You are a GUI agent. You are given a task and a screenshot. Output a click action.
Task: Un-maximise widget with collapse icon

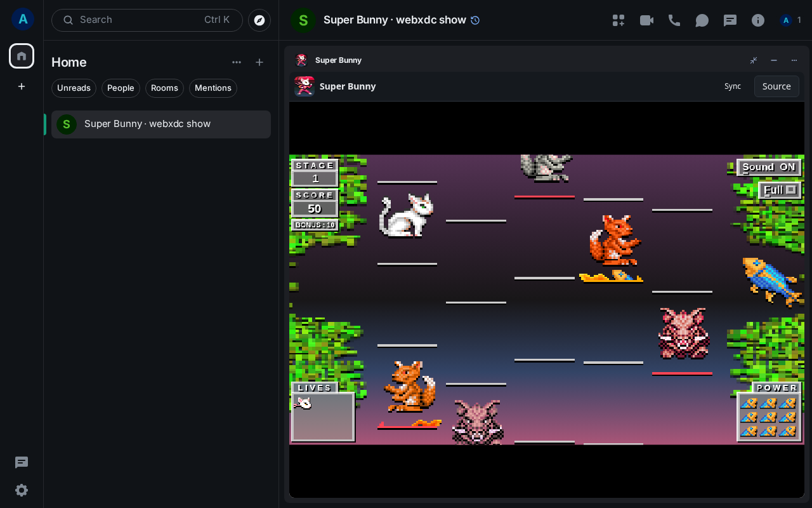754,60
